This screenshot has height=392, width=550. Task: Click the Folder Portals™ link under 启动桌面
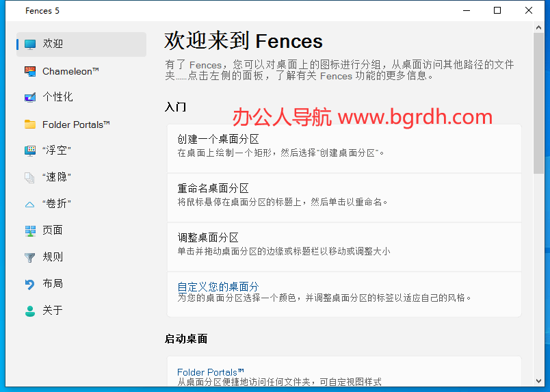click(x=211, y=372)
